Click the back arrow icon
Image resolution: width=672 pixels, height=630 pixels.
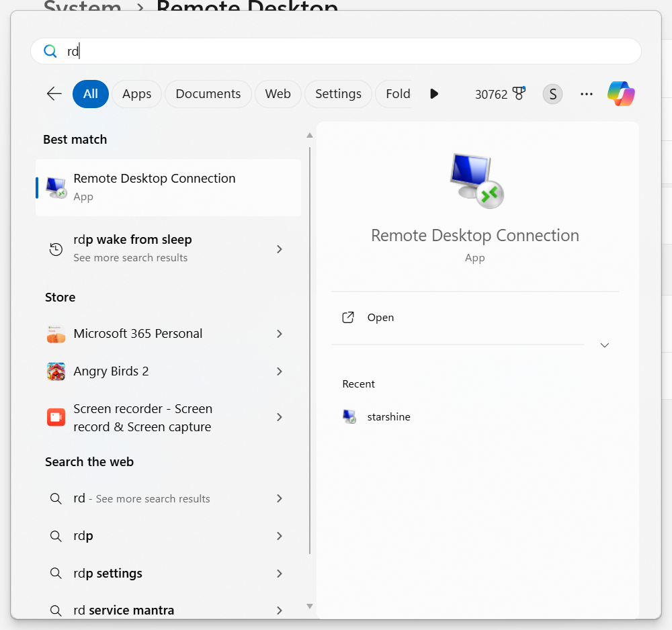click(54, 94)
